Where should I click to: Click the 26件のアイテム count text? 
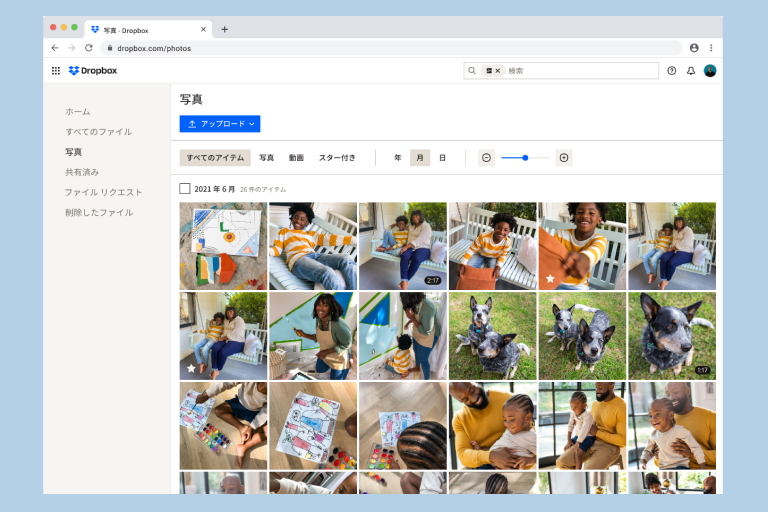(x=263, y=189)
